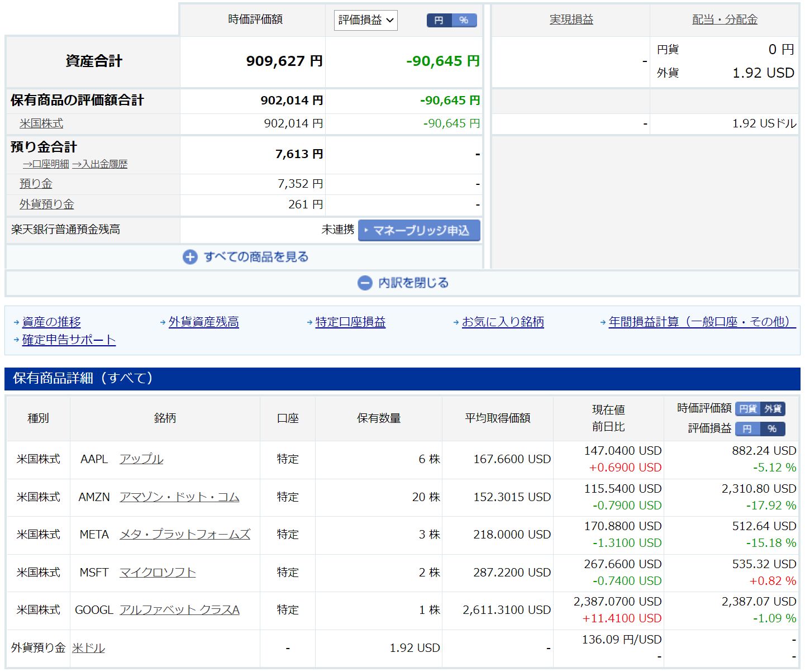Click the arrow icon before 資産の推移
This screenshot has height=672, width=805.
(x=16, y=322)
